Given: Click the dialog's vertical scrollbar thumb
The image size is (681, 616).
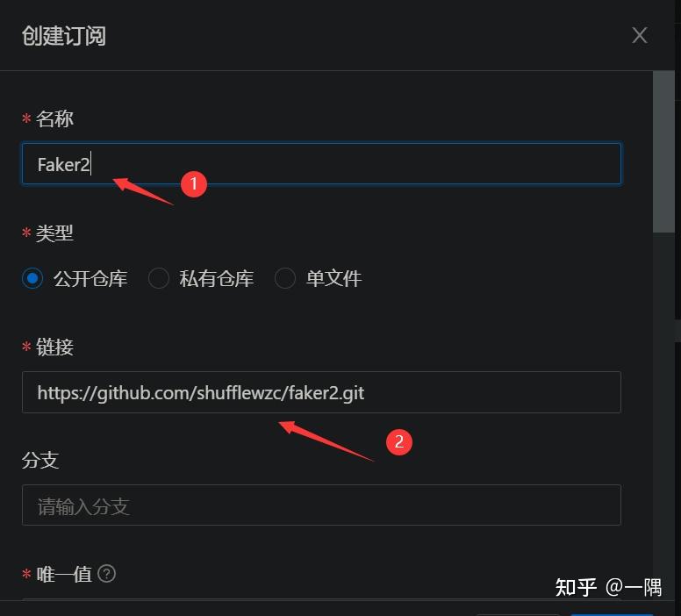Looking at the screenshot, I should [663, 152].
